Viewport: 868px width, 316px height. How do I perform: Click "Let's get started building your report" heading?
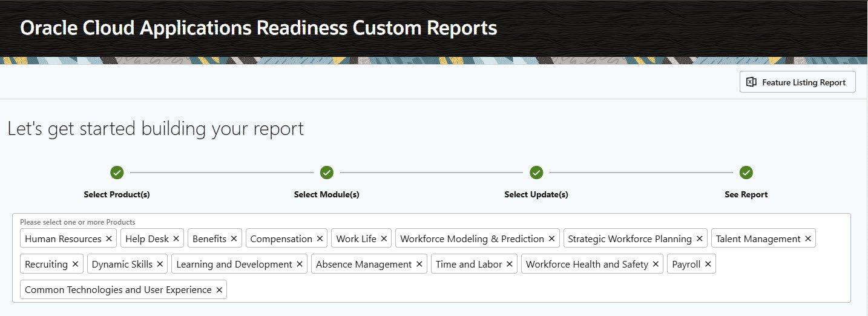pos(156,129)
